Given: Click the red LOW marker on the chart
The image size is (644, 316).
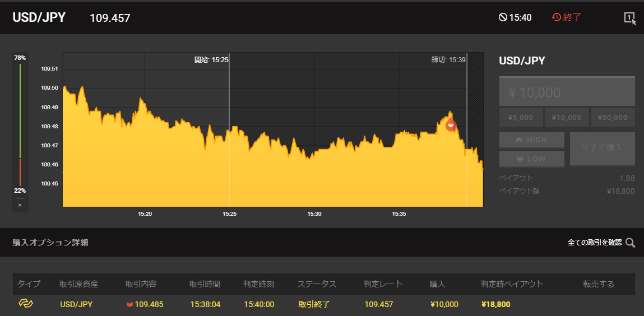Looking at the screenshot, I should pyautogui.click(x=451, y=126).
